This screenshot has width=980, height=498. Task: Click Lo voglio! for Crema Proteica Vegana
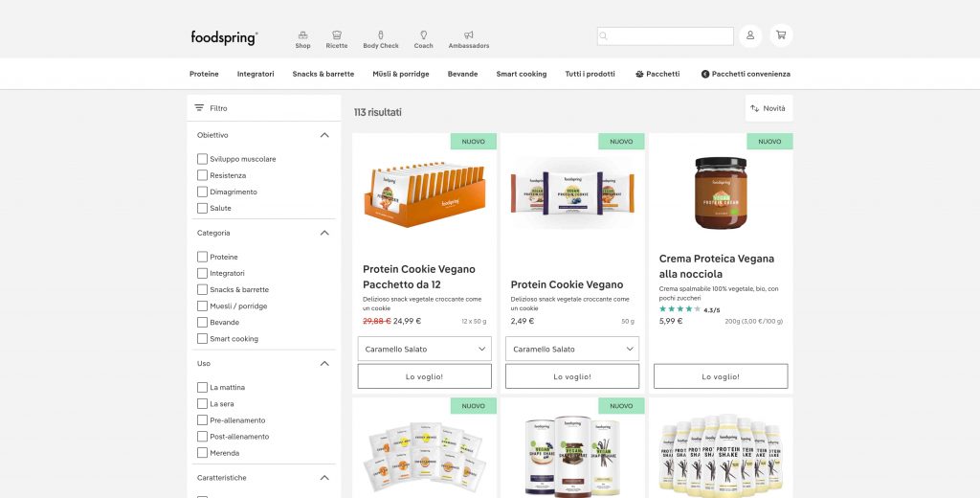click(x=721, y=376)
